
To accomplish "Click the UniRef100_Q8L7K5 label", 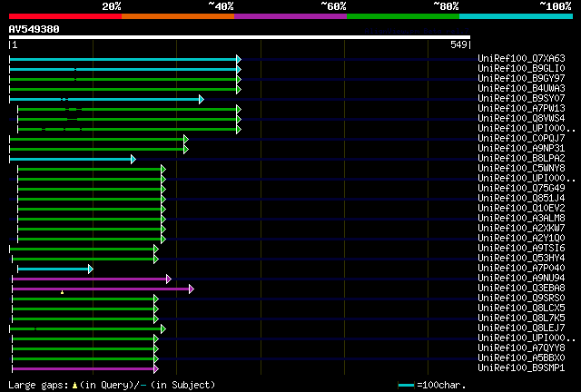I will tap(521, 318).
